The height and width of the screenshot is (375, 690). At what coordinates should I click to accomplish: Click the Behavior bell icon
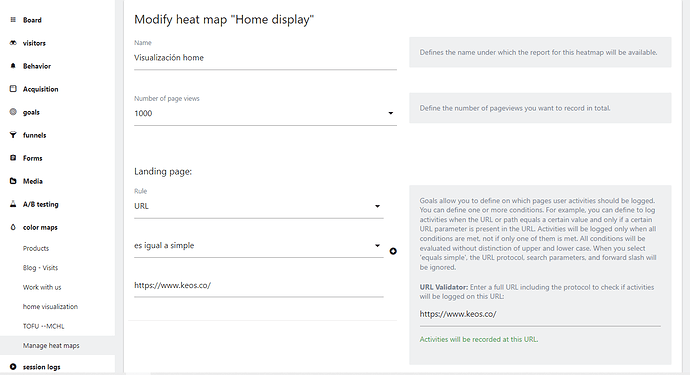tap(13, 66)
